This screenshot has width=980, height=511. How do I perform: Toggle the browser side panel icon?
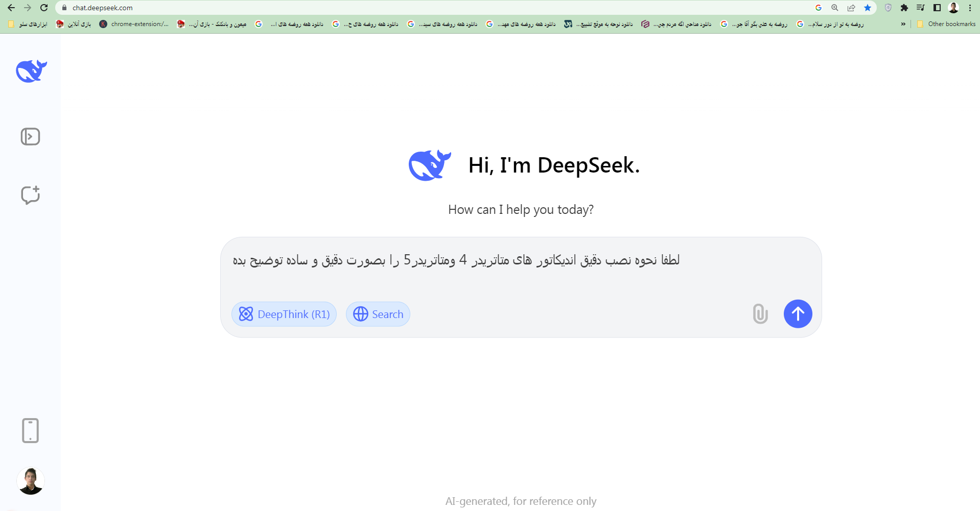[x=937, y=8]
